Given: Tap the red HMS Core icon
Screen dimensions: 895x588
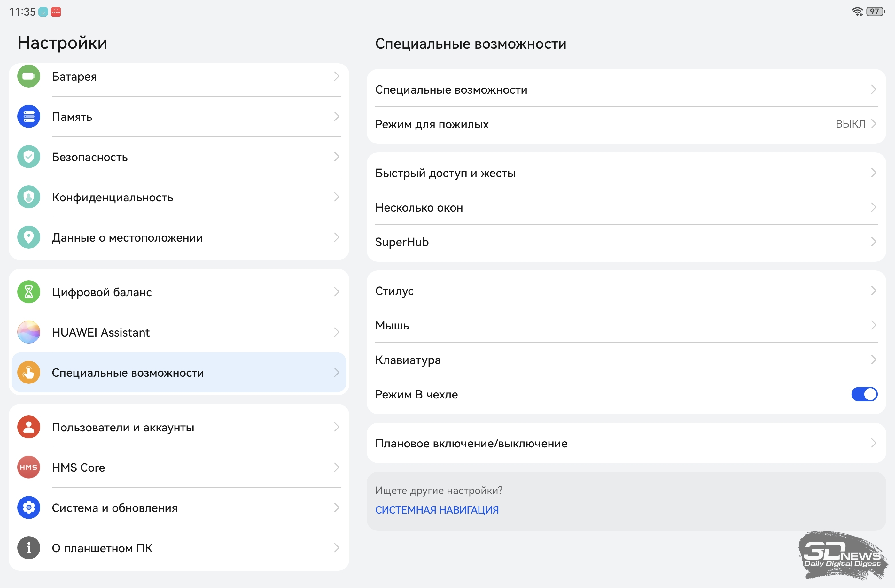Looking at the screenshot, I should [x=28, y=467].
